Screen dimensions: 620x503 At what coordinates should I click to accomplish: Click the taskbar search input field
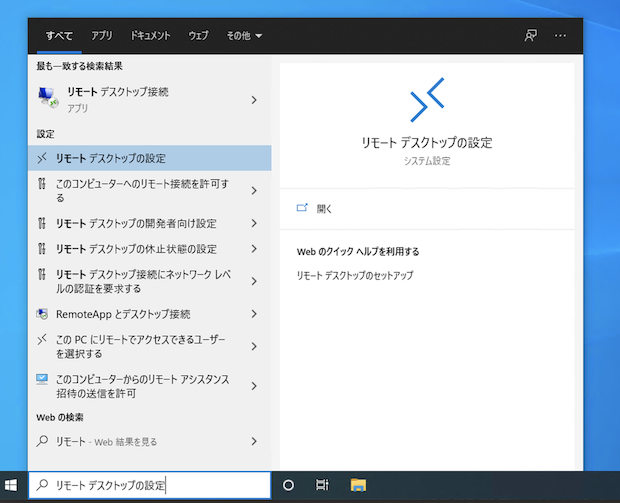point(149,485)
